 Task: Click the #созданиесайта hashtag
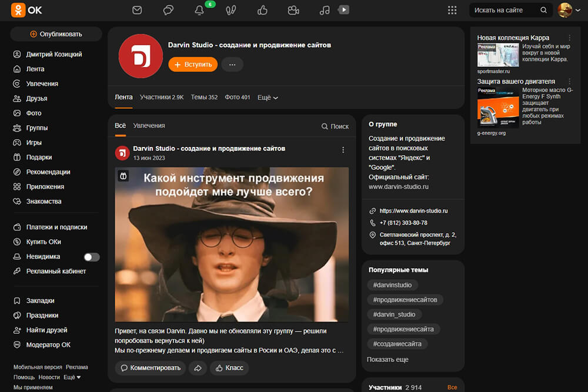pyautogui.click(x=397, y=344)
